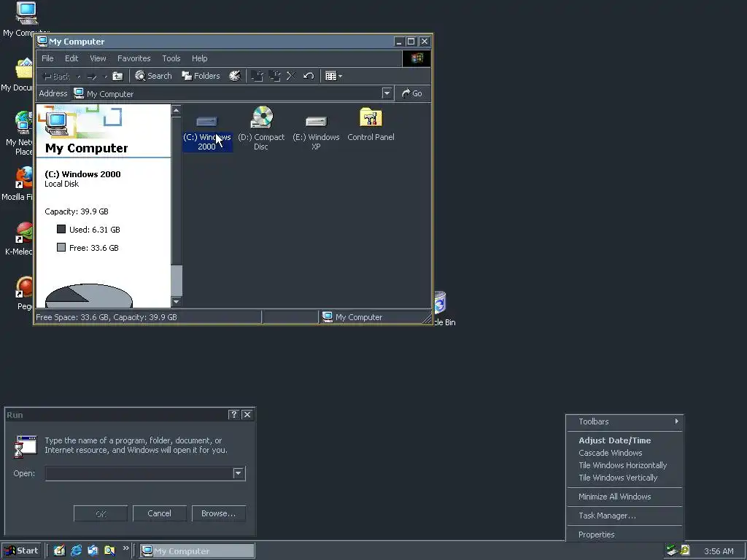Click the network connection tray icon
747x560 pixels.
672,551
